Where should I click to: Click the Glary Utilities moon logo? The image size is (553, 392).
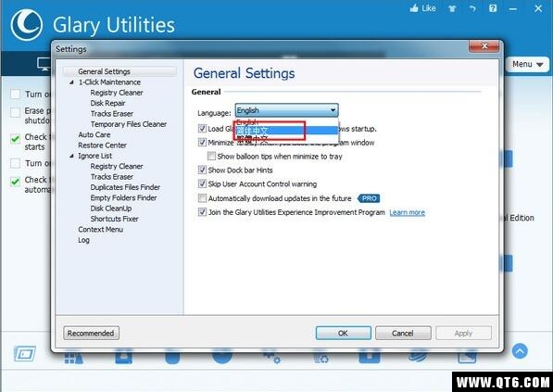[x=27, y=25]
